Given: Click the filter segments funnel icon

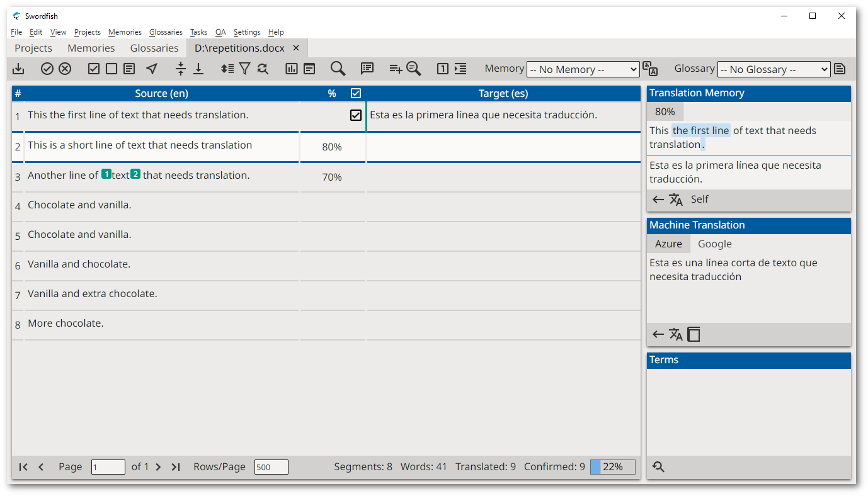Looking at the screenshot, I should [x=245, y=69].
